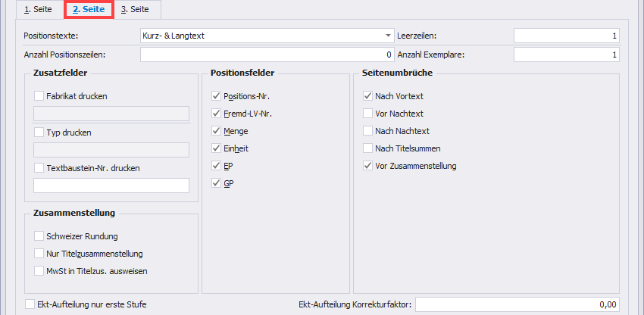The height and width of the screenshot is (315, 644).
Task: Uncheck the Menge checkbox
Action: tap(217, 131)
